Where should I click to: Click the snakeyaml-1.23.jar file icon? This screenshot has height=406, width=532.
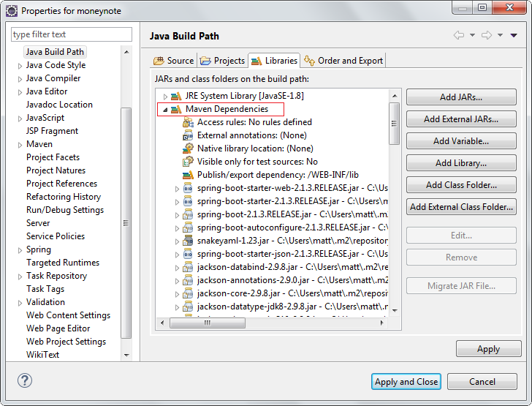click(188, 241)
